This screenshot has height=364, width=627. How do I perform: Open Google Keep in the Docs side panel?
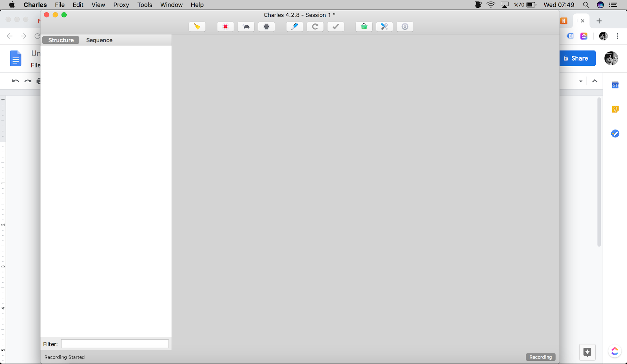click(x=615, y=109)
